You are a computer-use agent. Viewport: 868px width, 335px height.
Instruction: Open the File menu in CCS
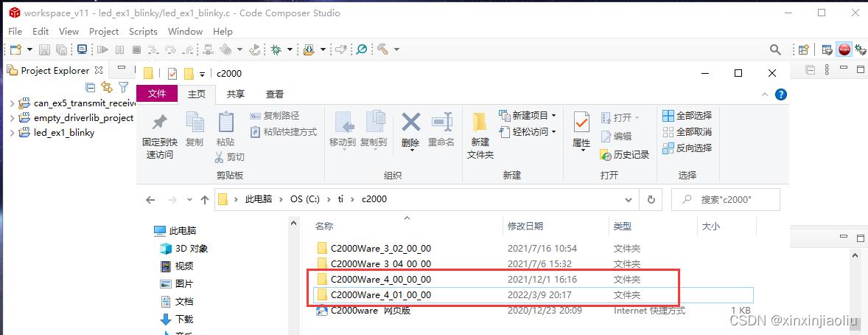pyautogui.click(x=15, y=32)
